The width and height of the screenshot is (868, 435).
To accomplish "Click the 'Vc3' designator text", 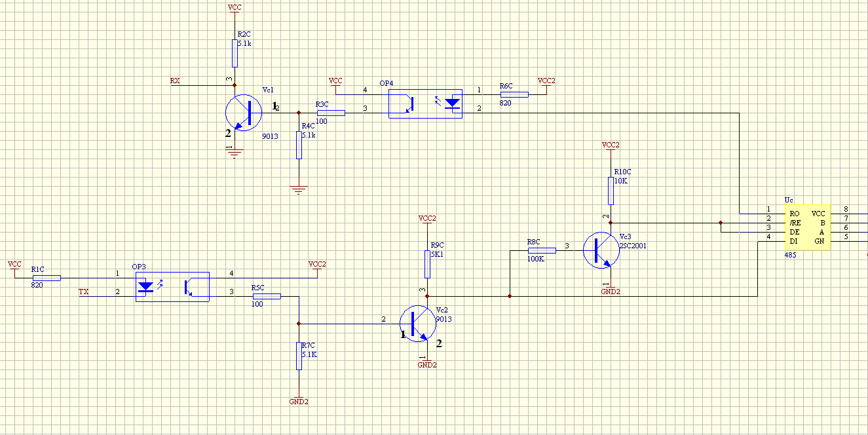I will pos(625,236).
